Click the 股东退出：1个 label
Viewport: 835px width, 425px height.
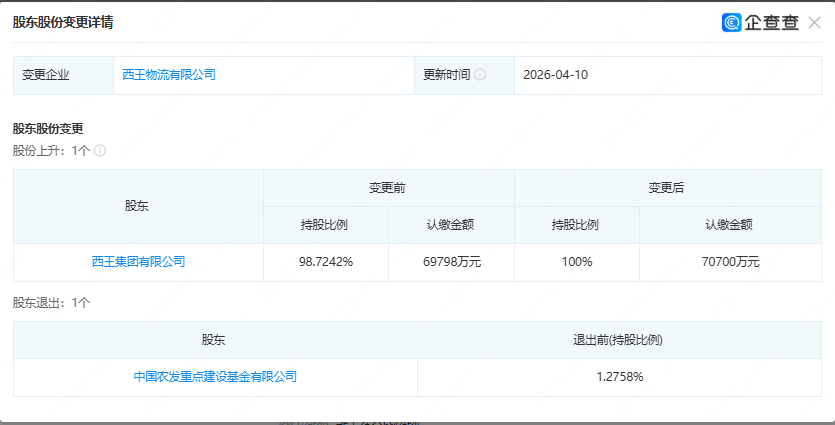point(51,302)
